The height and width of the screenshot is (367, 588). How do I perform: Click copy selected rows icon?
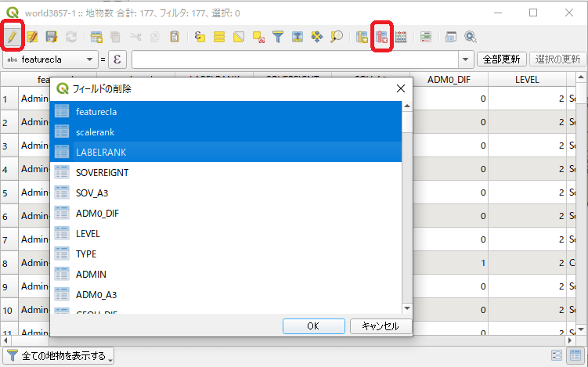pyautogui.click(x=155, y=37)
